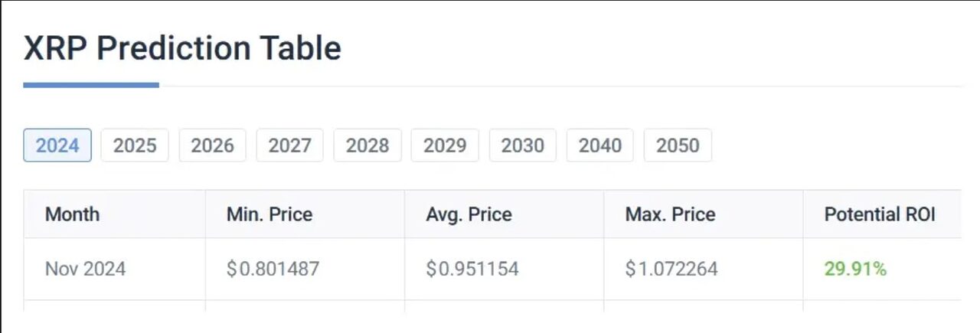Open the 2026 prediction tab
The height and width of the screenshot is (333, 980).
[x=212, y=145]
